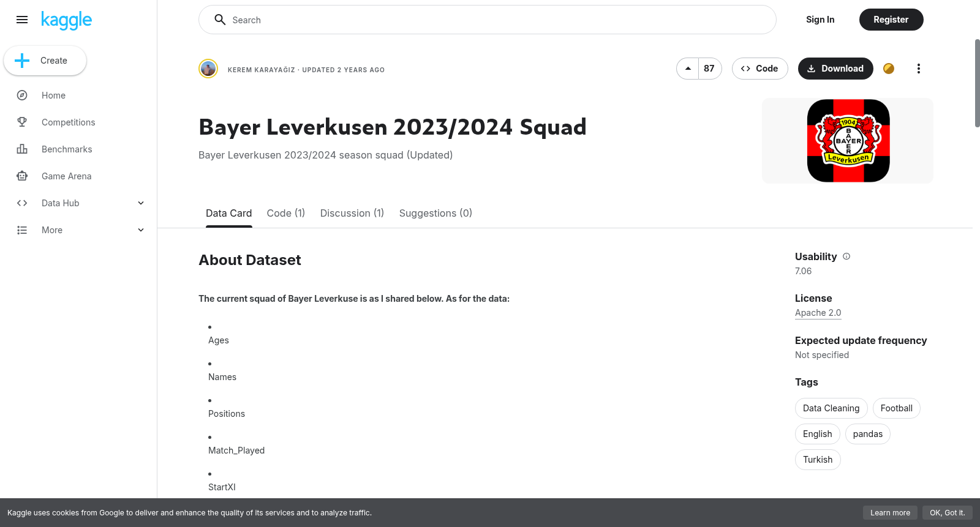Screen dimensions: 980x527
Task: Click the Kaggle logo
Action: click(66, 20)
